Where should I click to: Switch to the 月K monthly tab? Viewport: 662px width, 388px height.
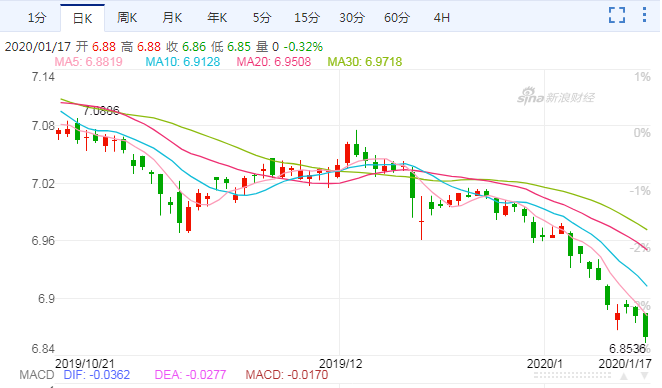tap(172, 18)
